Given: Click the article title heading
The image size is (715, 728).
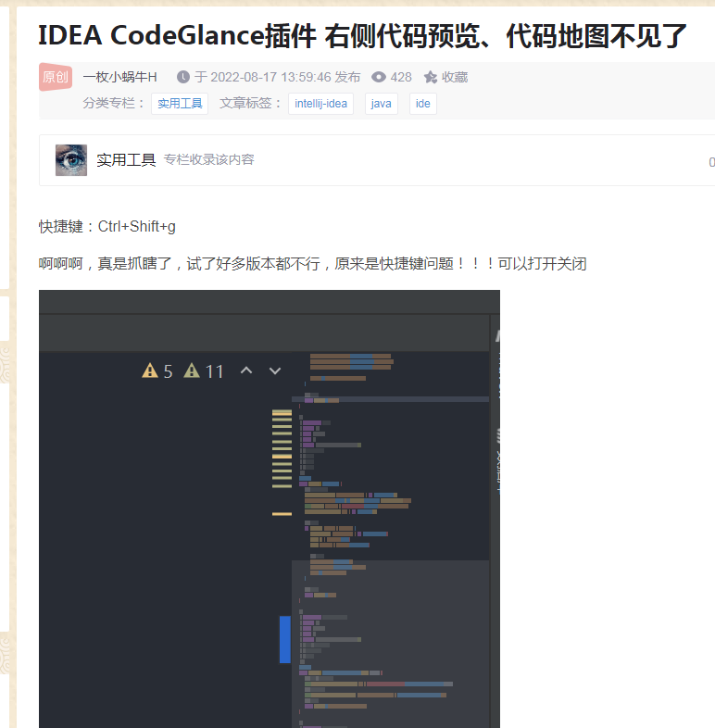Looking at the screenshot, I should (x=362, y=36).
